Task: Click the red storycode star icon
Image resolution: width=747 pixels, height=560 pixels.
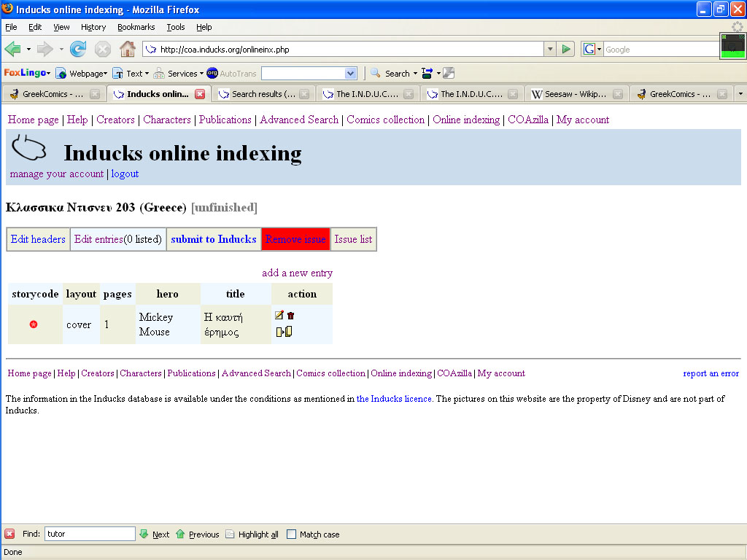Action: tap(34, 324)
